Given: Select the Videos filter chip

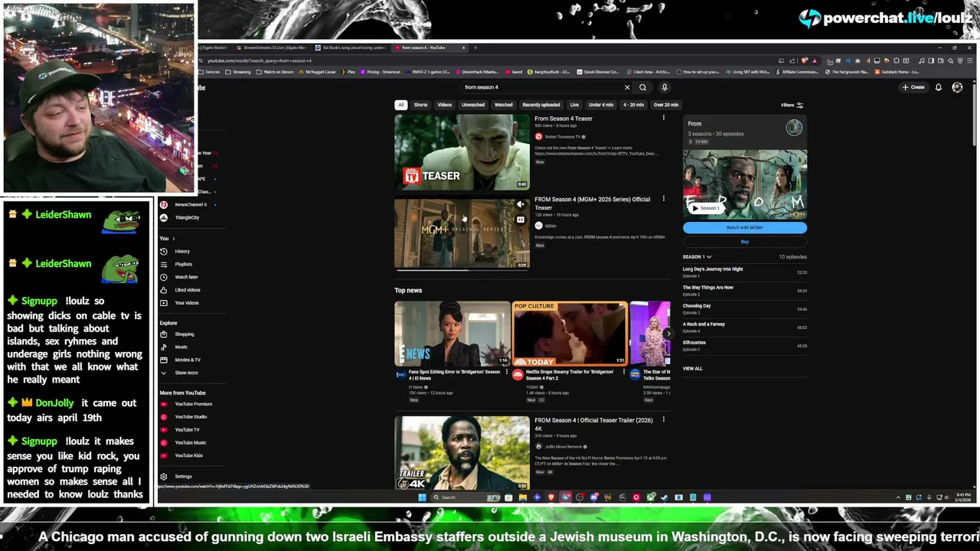Looking at the screenshot, I should (x=445, y=105).
